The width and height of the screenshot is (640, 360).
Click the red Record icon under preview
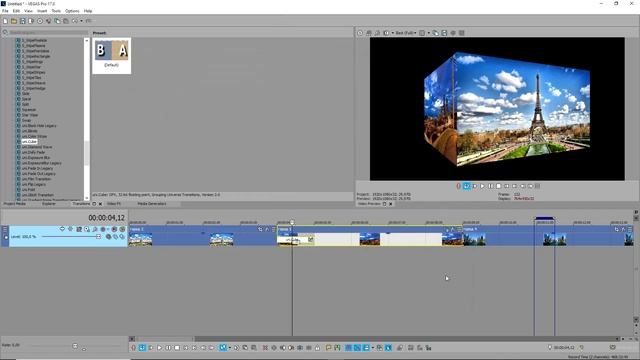click(x=458, y=186)
